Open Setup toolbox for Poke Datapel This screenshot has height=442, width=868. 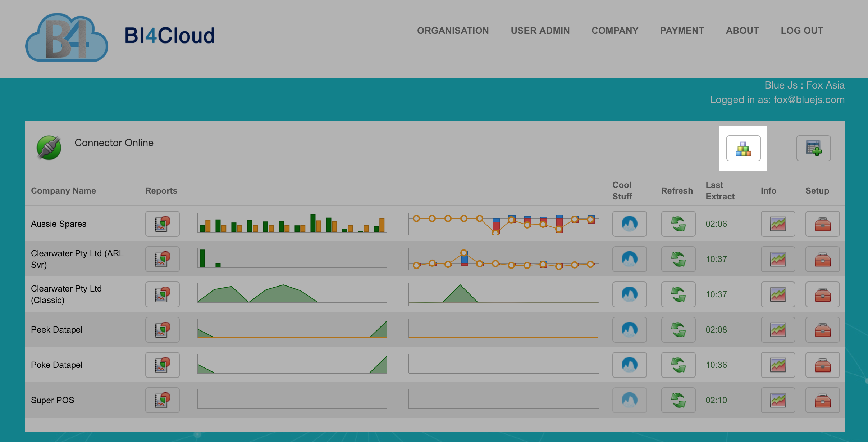click(822, 365)
